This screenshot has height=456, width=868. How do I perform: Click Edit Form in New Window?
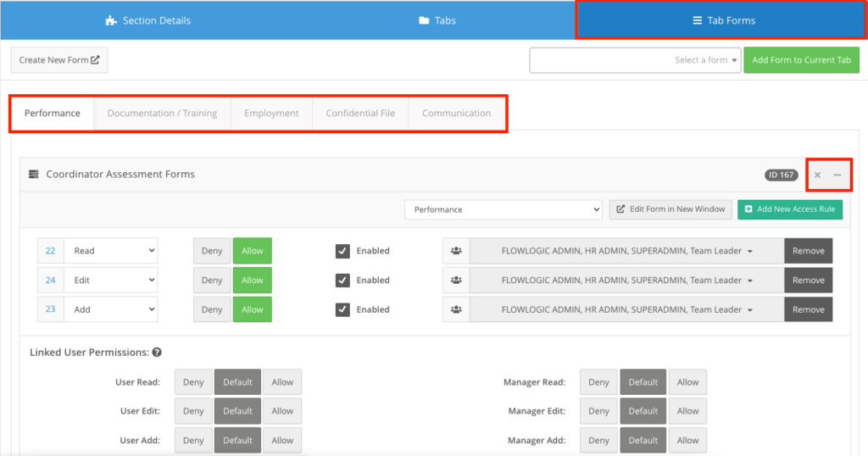(670, 209)
